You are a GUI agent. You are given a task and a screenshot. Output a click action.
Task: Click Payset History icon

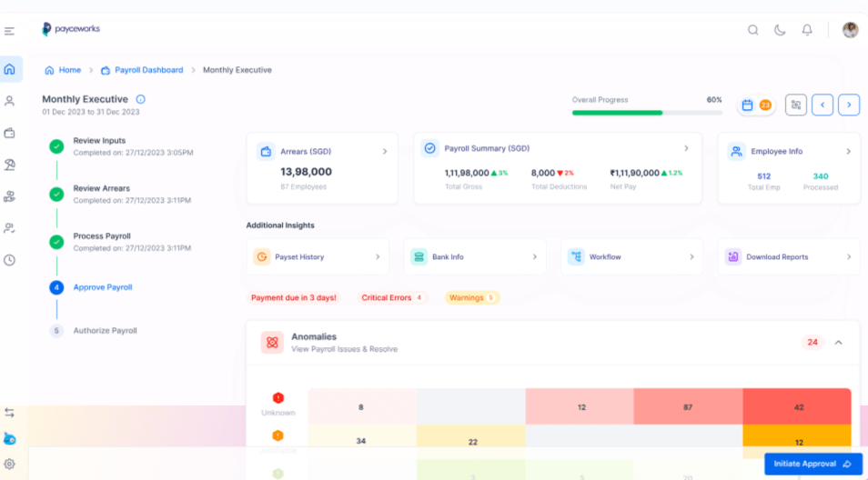(x=262, y=257)
